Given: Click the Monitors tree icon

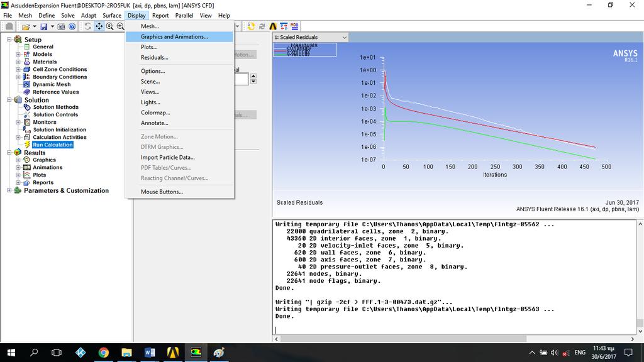Looking at the screenshot, I should [26, 122].
